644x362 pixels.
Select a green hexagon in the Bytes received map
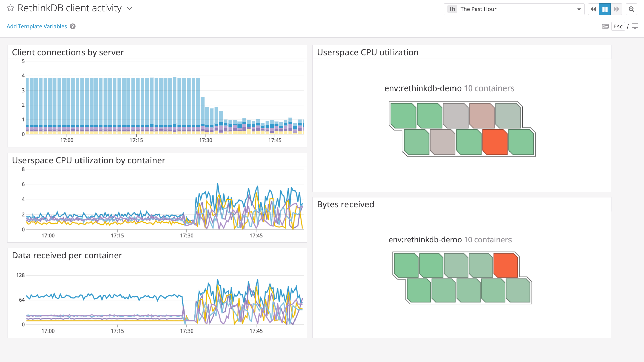(x=406, y=265)
